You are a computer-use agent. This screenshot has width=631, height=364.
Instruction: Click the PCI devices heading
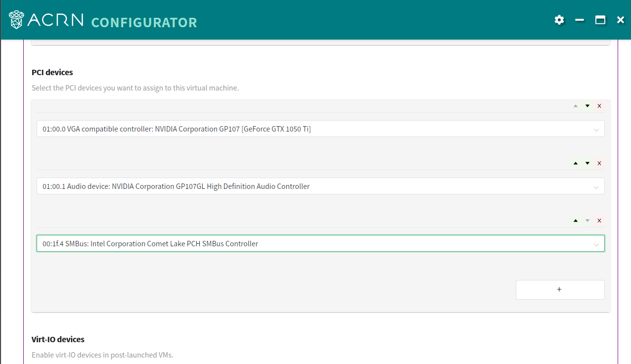click(x=52, y=72)
